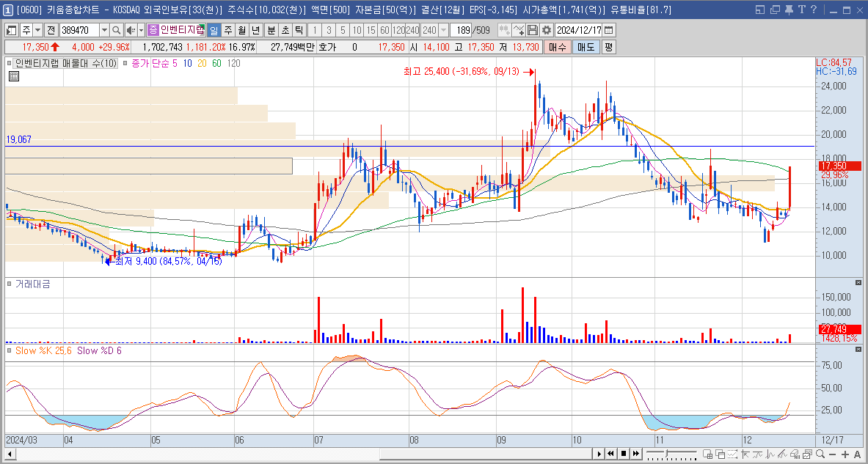Switch to 월 monthly period

[242, 30]
